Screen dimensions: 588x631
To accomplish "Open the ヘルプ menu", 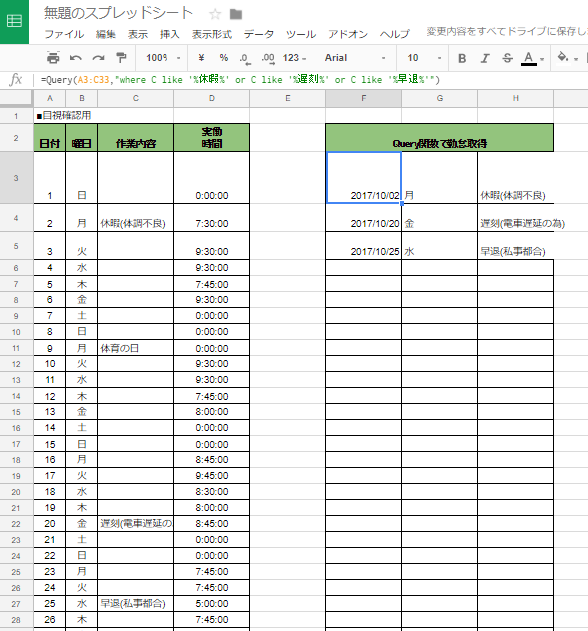I will (395, 34).
